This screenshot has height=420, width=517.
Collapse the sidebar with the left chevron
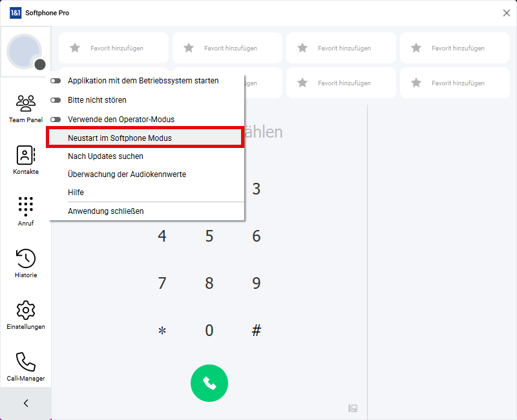26,403
